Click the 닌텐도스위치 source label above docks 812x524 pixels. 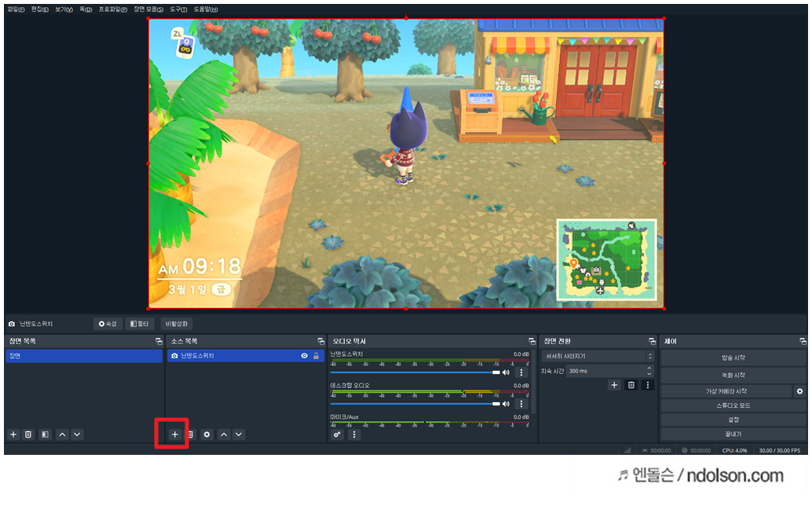36,324
